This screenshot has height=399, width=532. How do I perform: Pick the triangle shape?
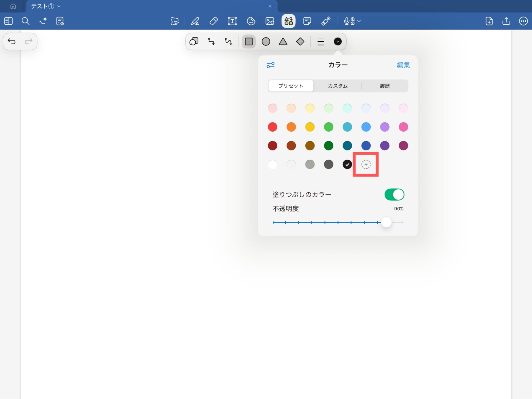coord(283,42)
